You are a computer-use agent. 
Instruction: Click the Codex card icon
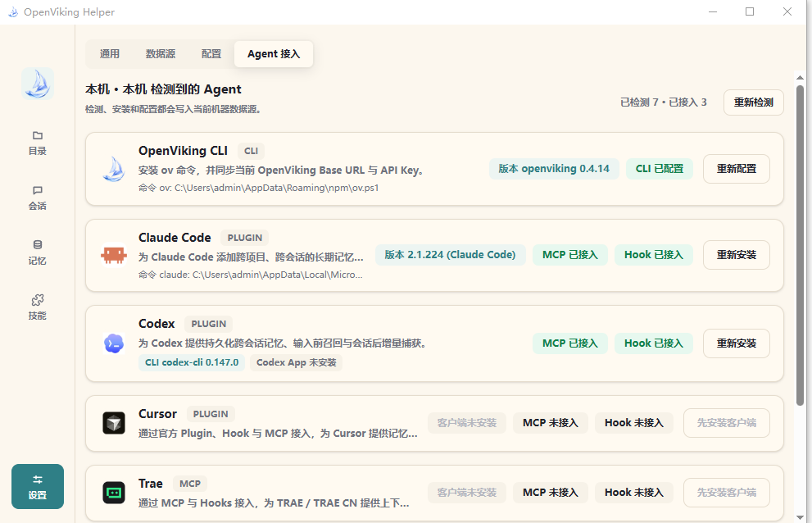click(x=113, y=343)
